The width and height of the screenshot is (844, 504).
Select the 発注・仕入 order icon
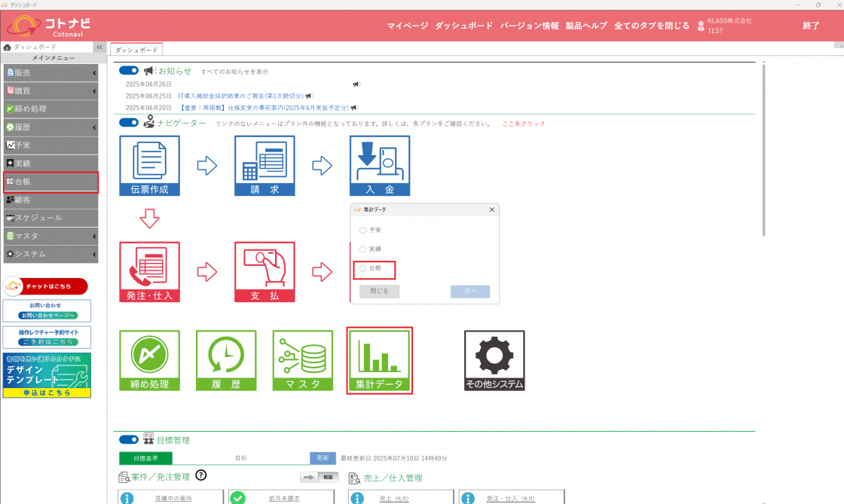(x=149, y=272)
